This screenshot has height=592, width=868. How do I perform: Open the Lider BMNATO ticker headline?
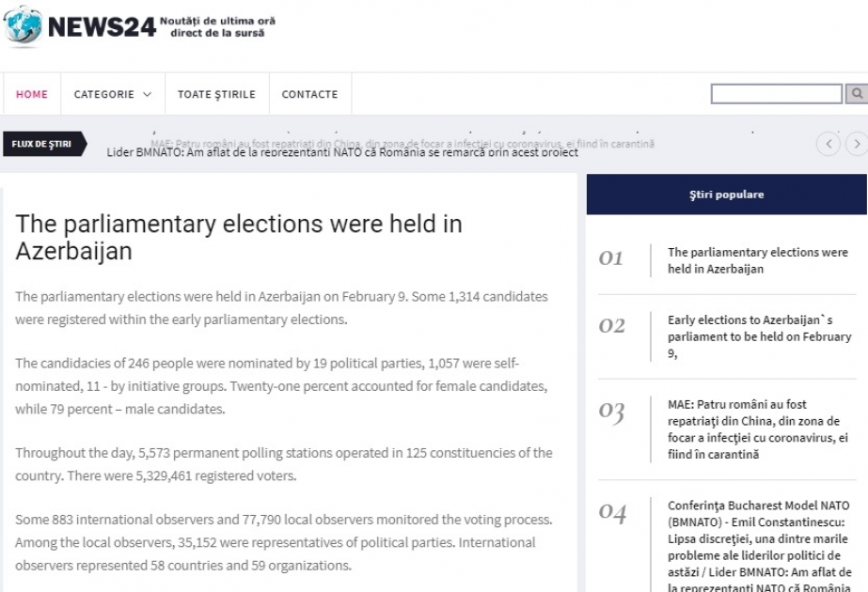pyautogui.click(x=342, y=152)
